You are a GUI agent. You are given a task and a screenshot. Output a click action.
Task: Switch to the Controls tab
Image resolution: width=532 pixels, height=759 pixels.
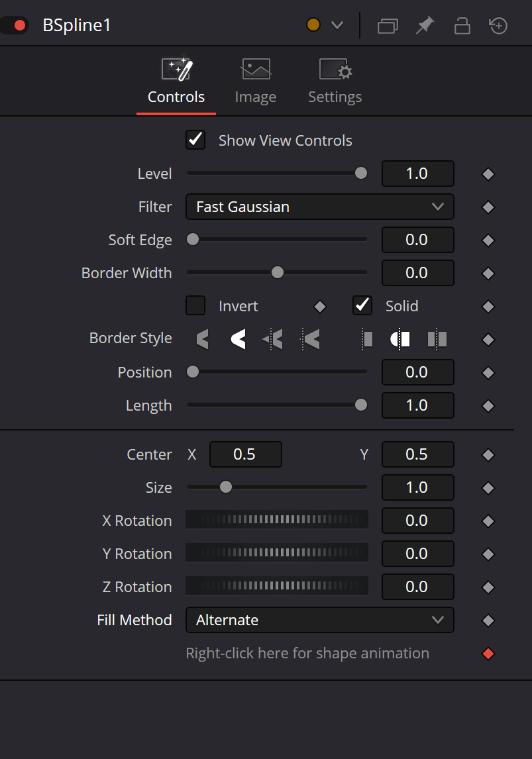[x=176, y=81]
